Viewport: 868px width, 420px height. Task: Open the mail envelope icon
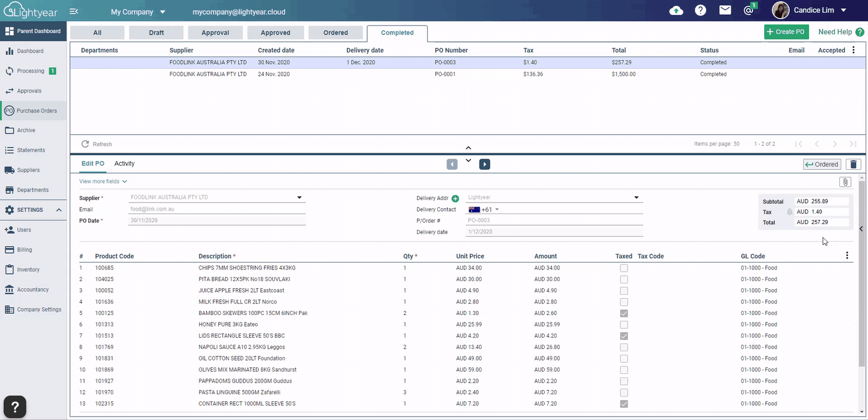point(725,10)
